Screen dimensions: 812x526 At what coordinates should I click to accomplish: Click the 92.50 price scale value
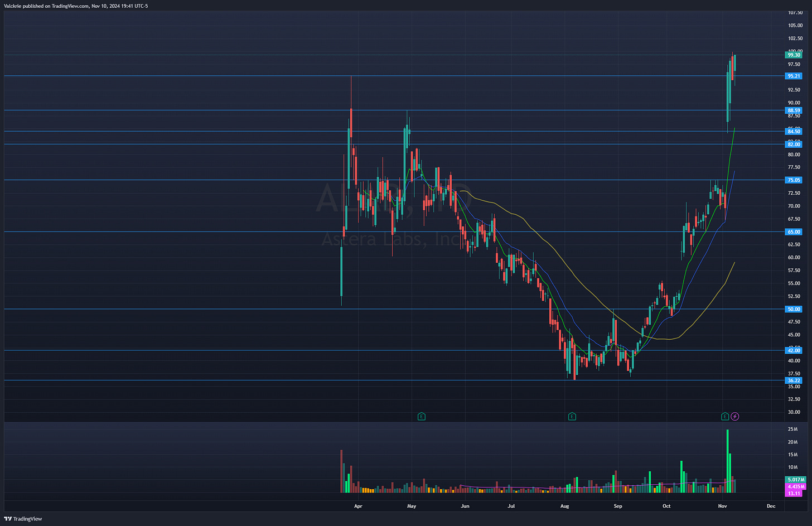click(x=794, y=90)
